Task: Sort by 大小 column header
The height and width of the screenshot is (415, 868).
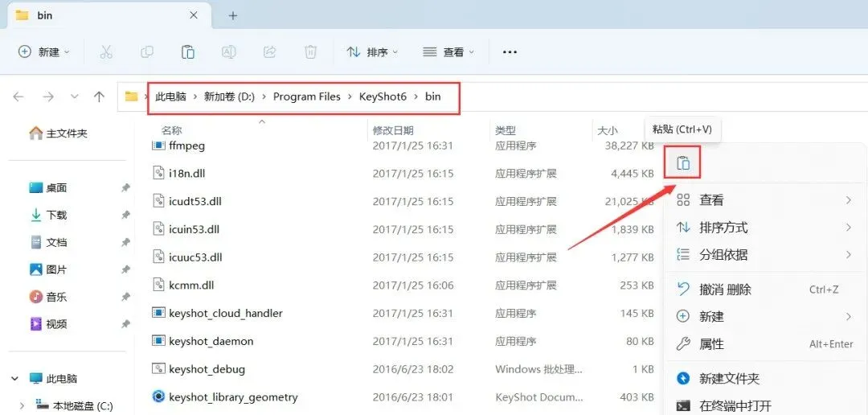Action: click(608, 131)
